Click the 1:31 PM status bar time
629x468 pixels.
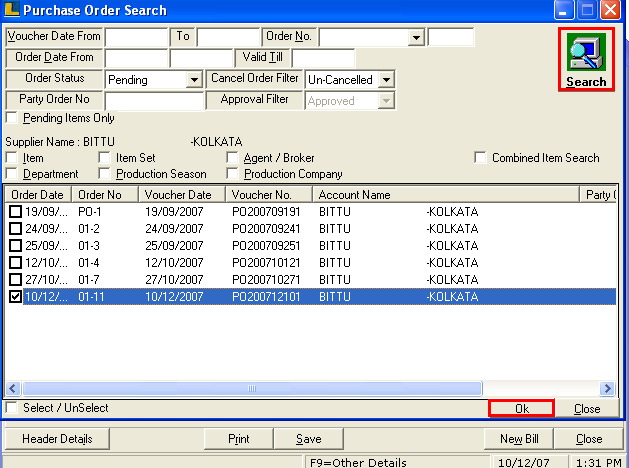(x=599, y=462)
